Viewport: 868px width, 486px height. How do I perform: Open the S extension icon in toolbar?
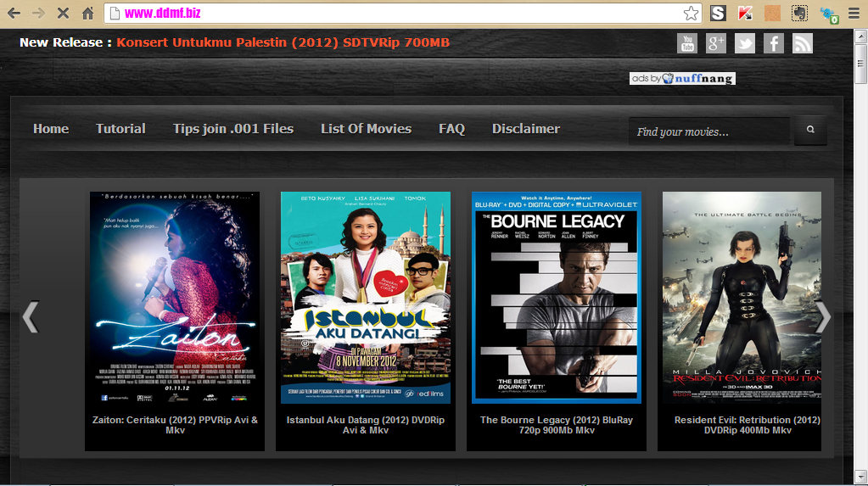pos(718,13)
